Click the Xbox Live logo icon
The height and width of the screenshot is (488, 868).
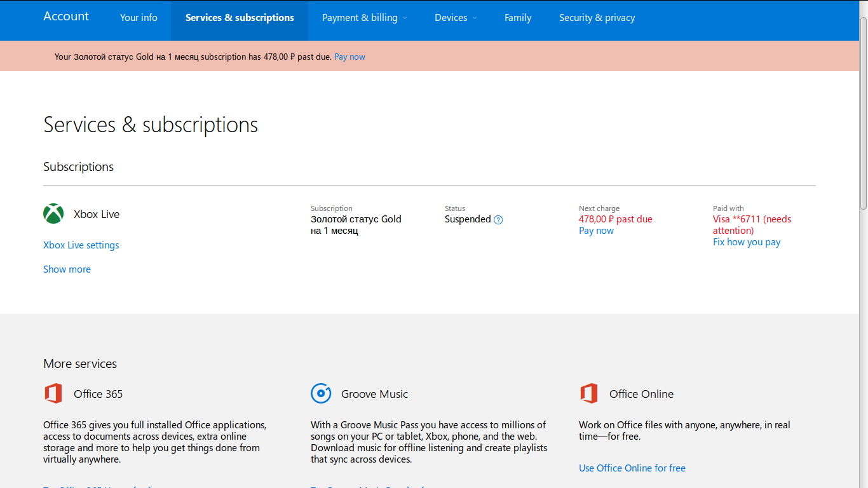pos(53,214)
